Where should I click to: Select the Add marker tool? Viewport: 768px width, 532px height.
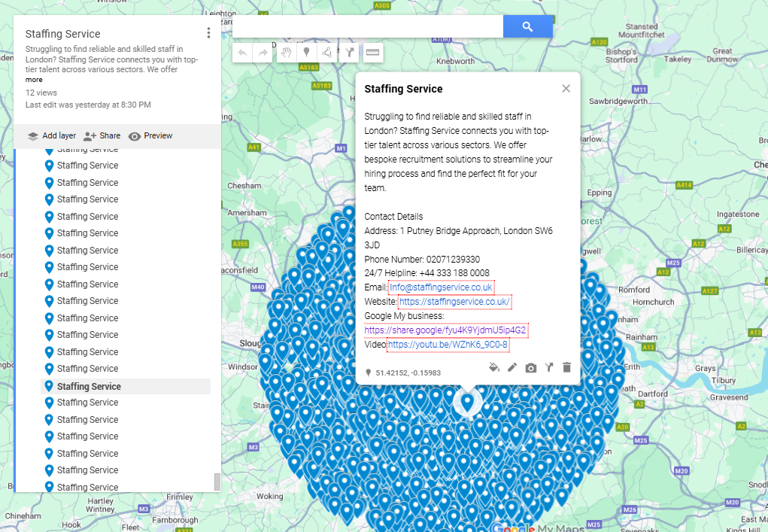307,52
